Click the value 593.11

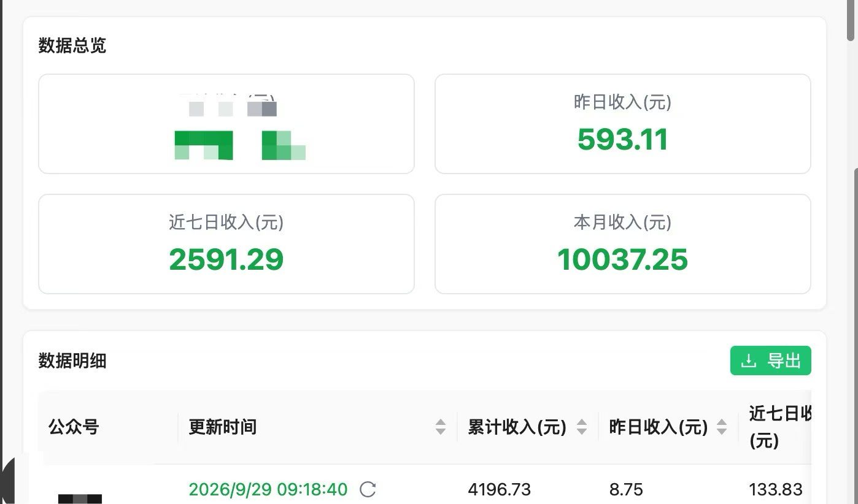pyautogui.click(x=623, y=140)
